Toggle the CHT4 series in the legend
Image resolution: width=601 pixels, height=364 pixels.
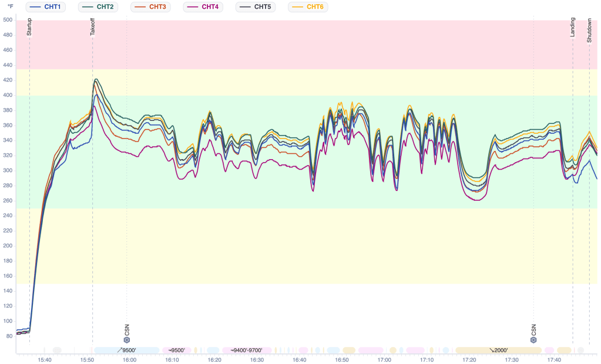[x=203, y=7]
